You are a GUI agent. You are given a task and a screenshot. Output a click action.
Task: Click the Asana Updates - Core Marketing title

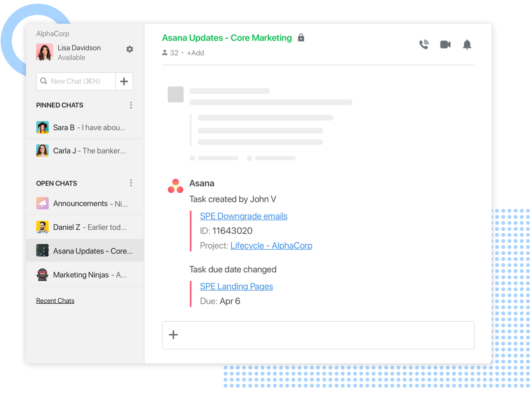[227, 38]
